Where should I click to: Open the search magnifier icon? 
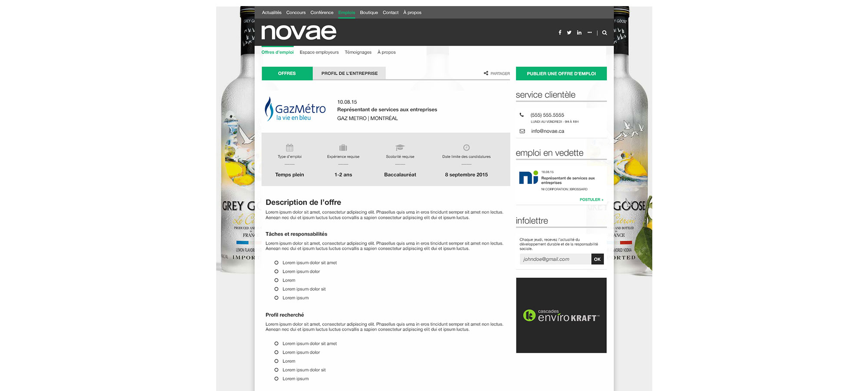(x=605, y=33)
